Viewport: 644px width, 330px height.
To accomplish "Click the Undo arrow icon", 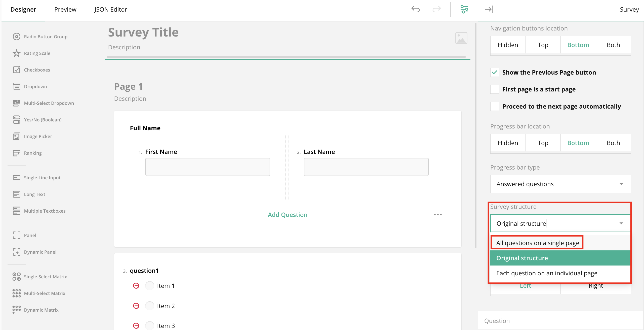I will pos(416,9).
